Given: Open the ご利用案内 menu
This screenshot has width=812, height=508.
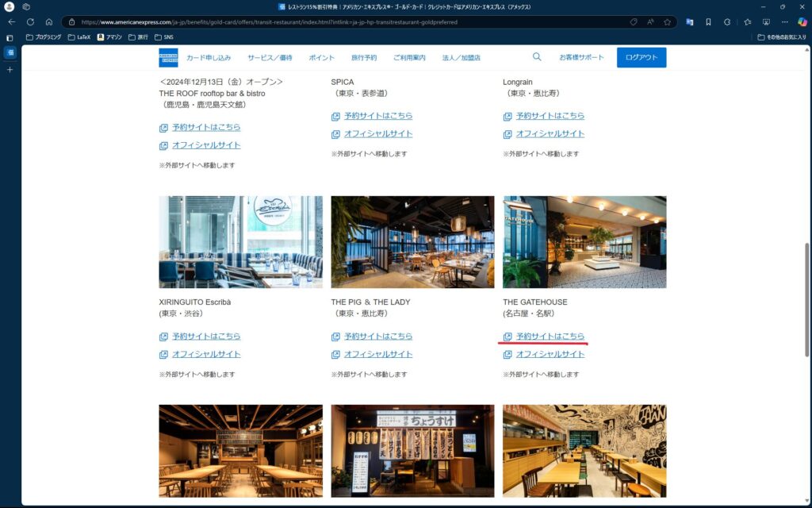Looking at the screenshot, I should coord(409,57).
